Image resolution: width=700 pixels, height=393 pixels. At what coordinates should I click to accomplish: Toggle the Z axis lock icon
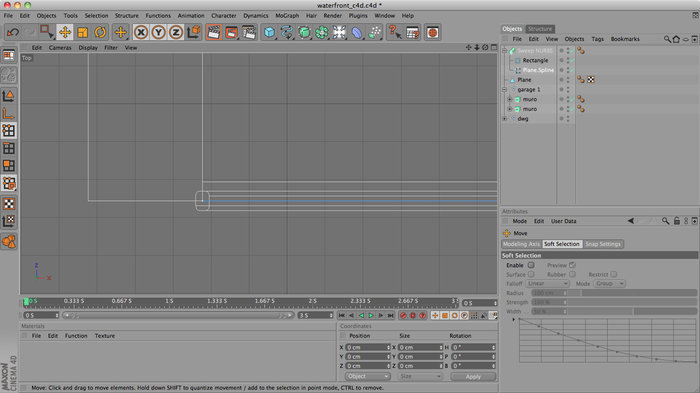point(176,32)
